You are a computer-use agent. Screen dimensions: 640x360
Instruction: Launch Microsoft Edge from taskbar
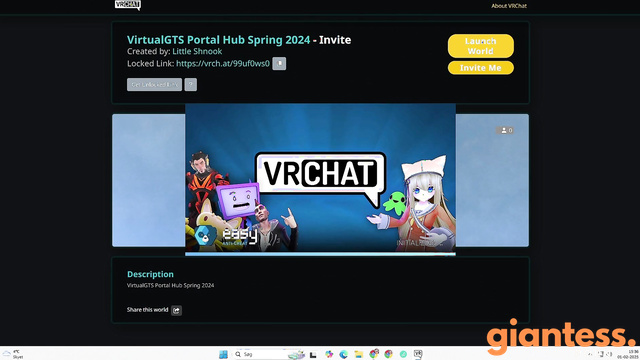343,354
